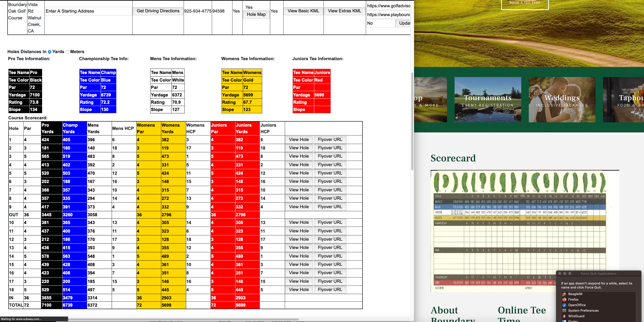The width and height of the screenshot is (644, 322).
Task: Click the field containing No
Action: point(380,23)
